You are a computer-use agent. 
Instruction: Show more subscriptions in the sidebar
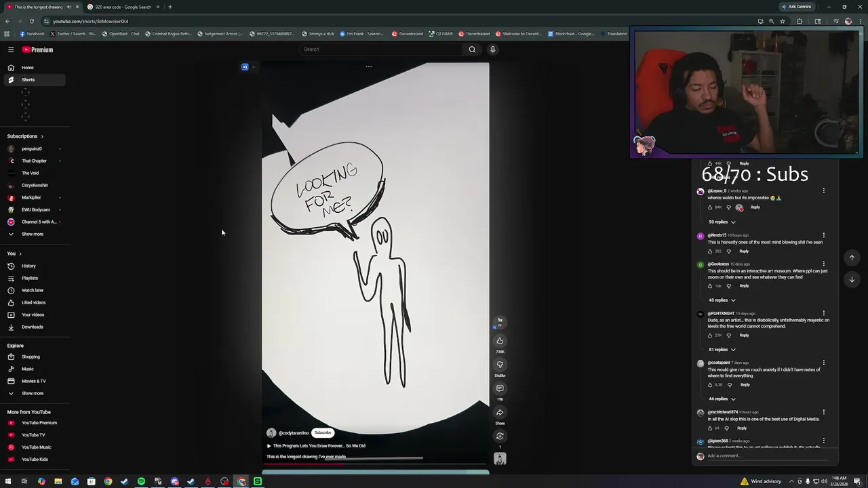tap(33, 234)
